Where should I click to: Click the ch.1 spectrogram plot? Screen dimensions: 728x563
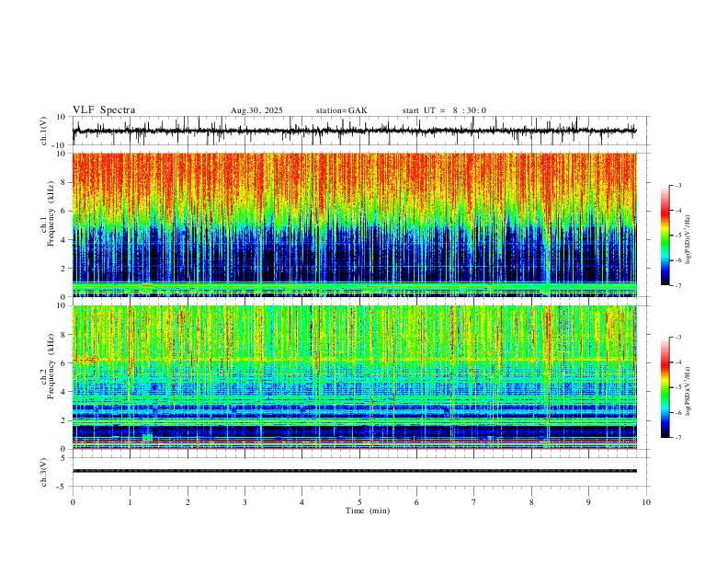(x=354, y=224)
